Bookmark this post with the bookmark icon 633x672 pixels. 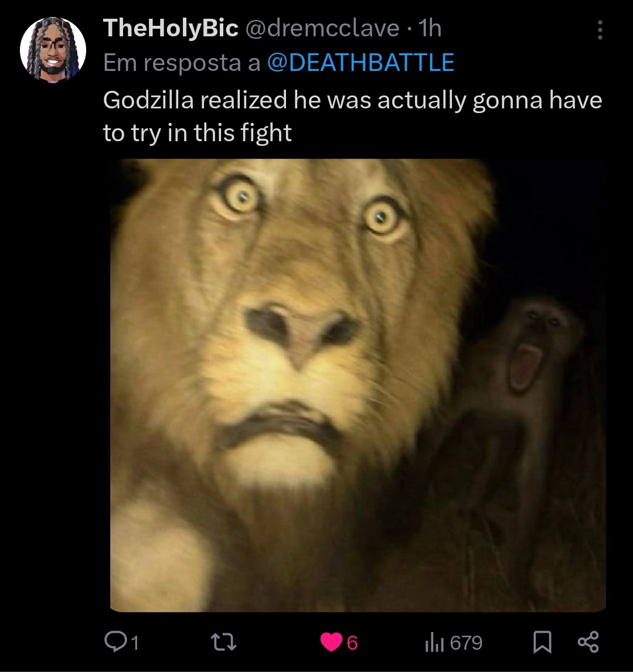tap(542, 642)
